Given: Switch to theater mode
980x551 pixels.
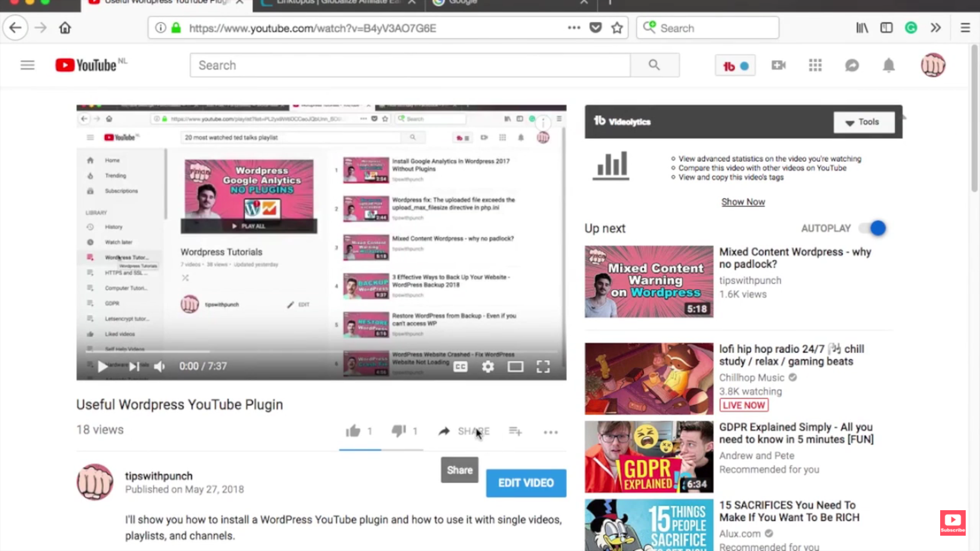Looking at the screenshot, I should (516, 366).
